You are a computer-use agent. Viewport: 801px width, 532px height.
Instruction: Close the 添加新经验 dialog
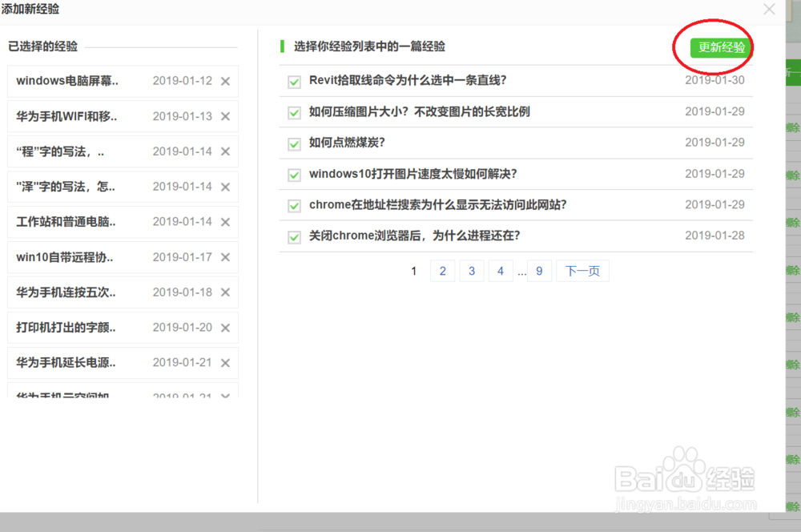point(769,10)
